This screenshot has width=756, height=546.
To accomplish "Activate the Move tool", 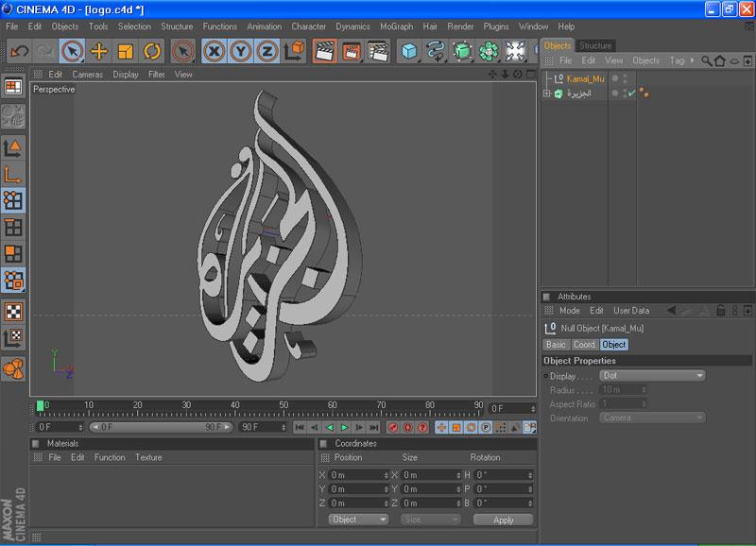I will coord(99,51).
